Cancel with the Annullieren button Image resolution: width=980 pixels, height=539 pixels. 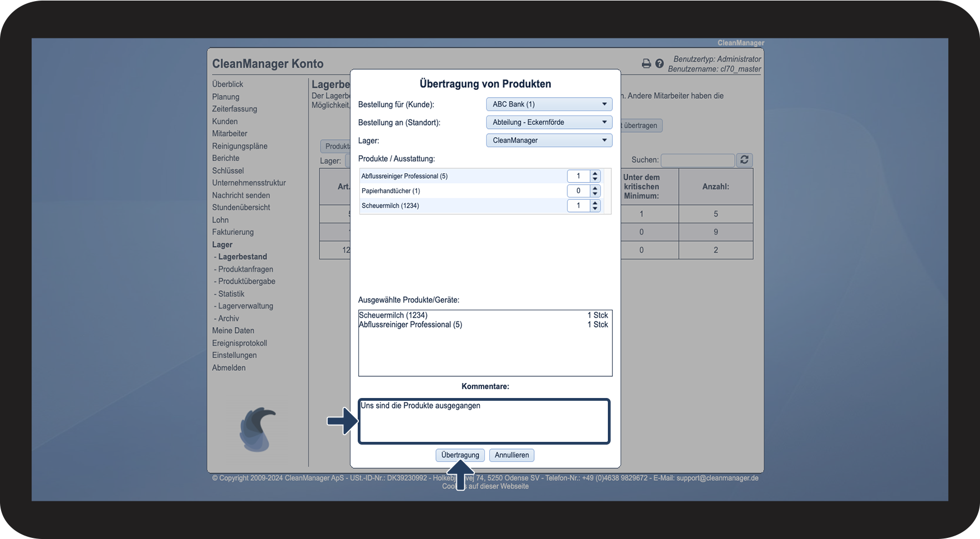(512, 455)
